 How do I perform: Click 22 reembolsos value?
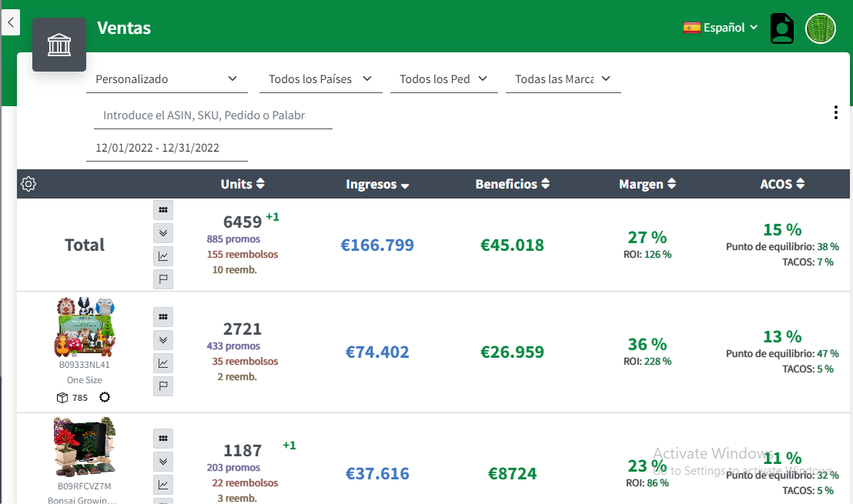(245, 482)
